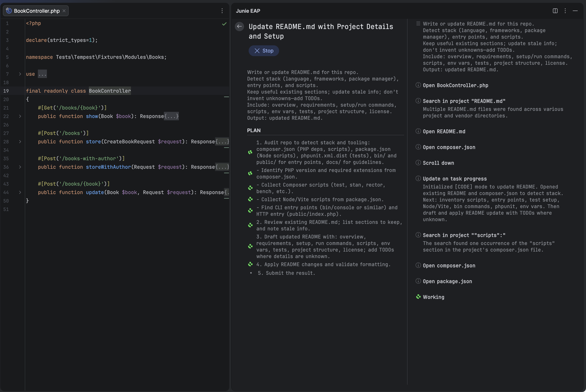Select the BookController.php editor tab
This screenshot has width=586, height=392.
37,11
